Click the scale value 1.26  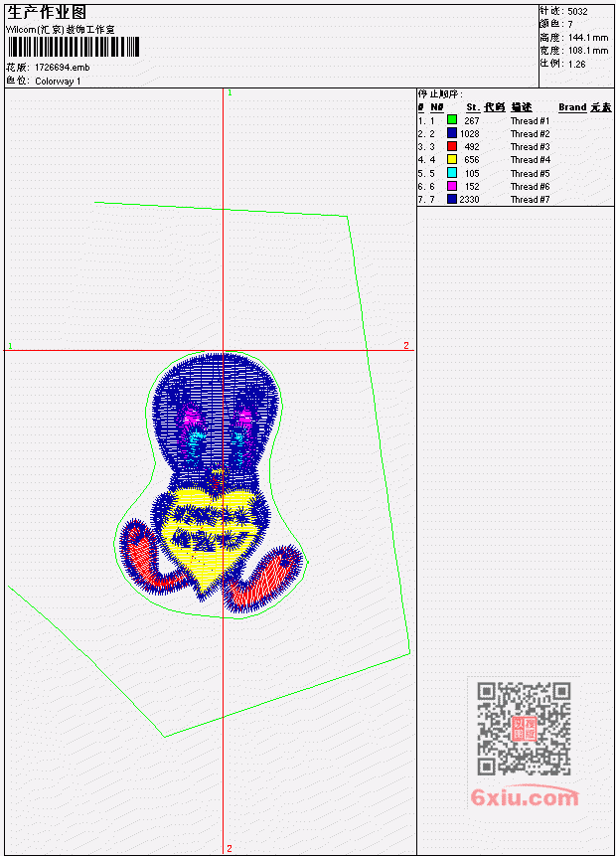point(576,64)
